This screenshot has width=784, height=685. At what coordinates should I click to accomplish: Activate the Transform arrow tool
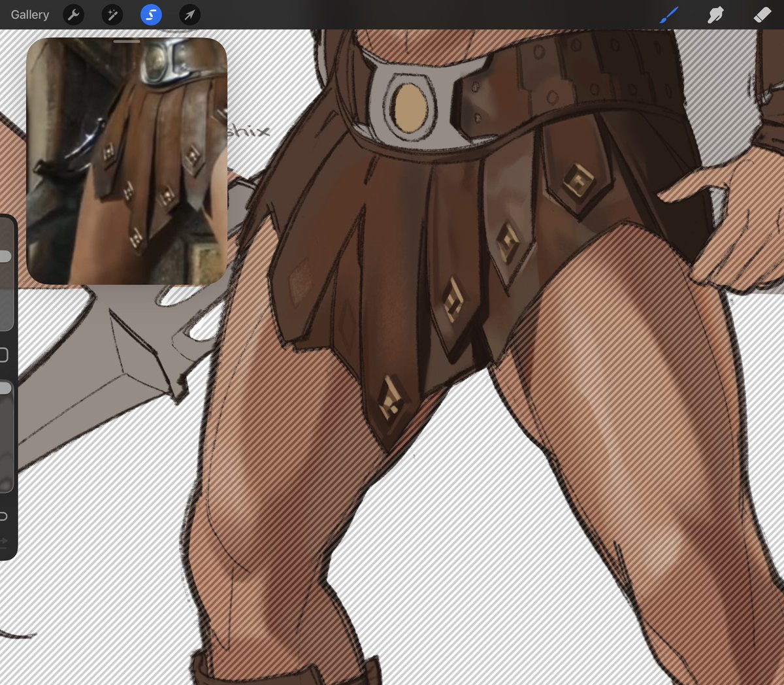pos(190,14)
